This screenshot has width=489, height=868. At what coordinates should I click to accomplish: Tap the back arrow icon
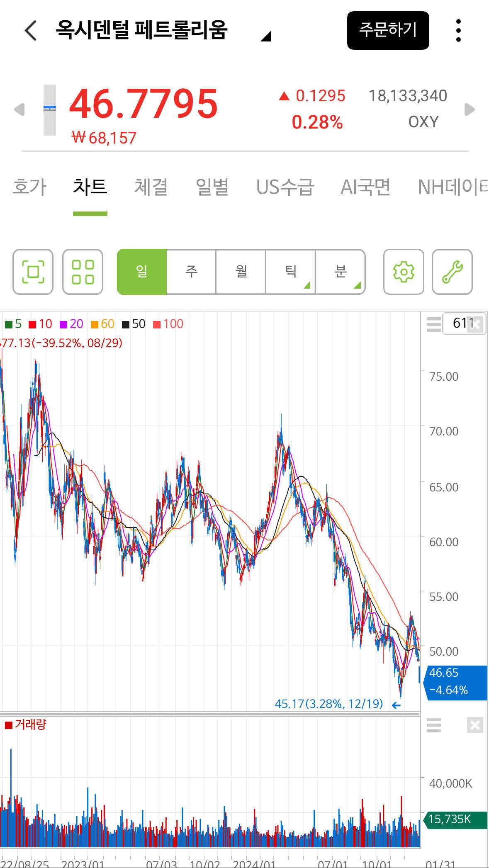click(x=31, y=30)
